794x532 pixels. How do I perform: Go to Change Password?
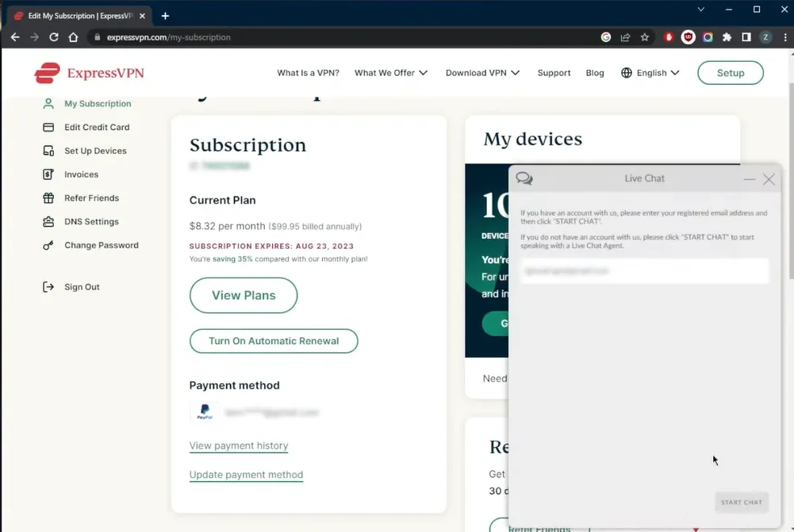click(x=102, y=245)
